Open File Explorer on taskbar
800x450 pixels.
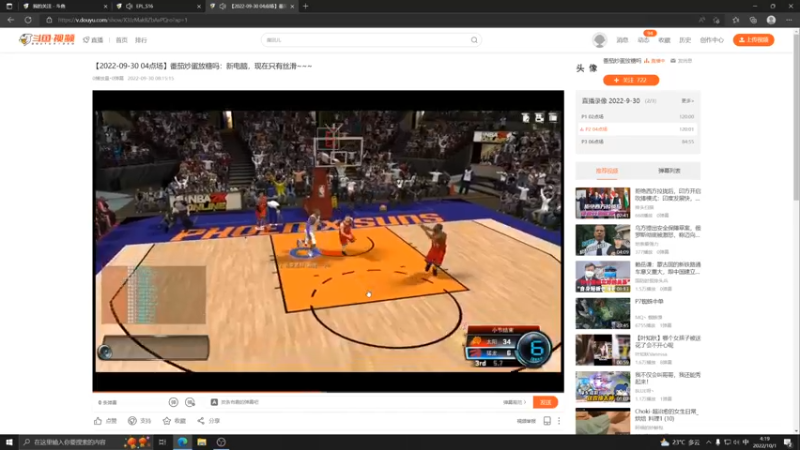tap(202, 442)
